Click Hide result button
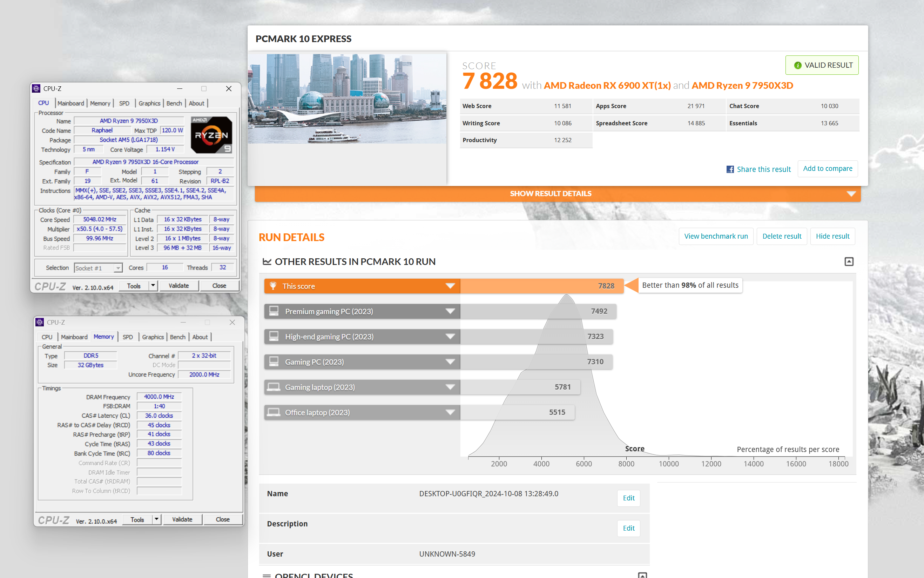 click(832, 236)
